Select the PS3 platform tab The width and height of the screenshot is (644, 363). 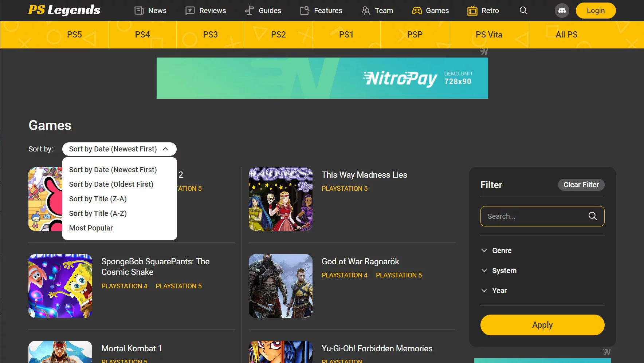210,35
